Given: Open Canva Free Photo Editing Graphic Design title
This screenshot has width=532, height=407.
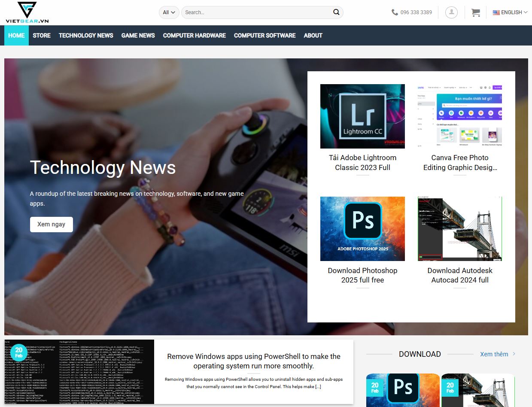Looking at the screenshot, I should (460, 162).
